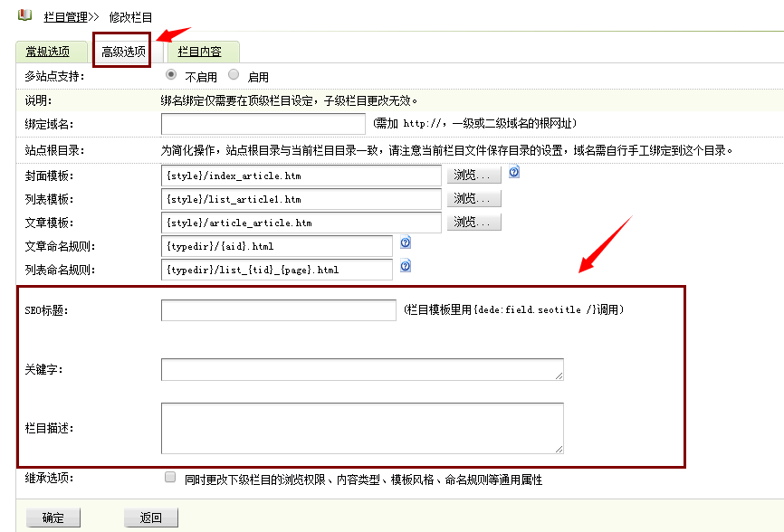Toggle the 继承选项 checkbox

pyautogui.click(x=170, y=478)
